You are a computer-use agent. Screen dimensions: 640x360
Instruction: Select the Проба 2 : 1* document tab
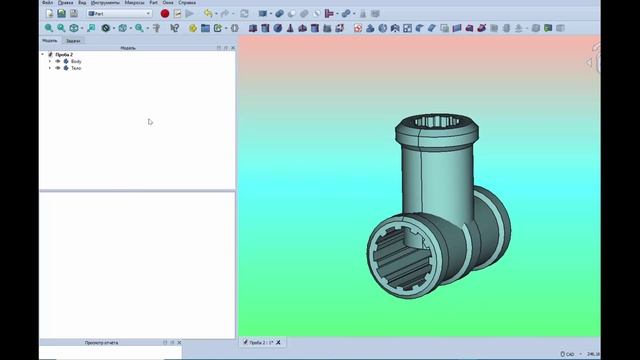(x=261, y=342)
